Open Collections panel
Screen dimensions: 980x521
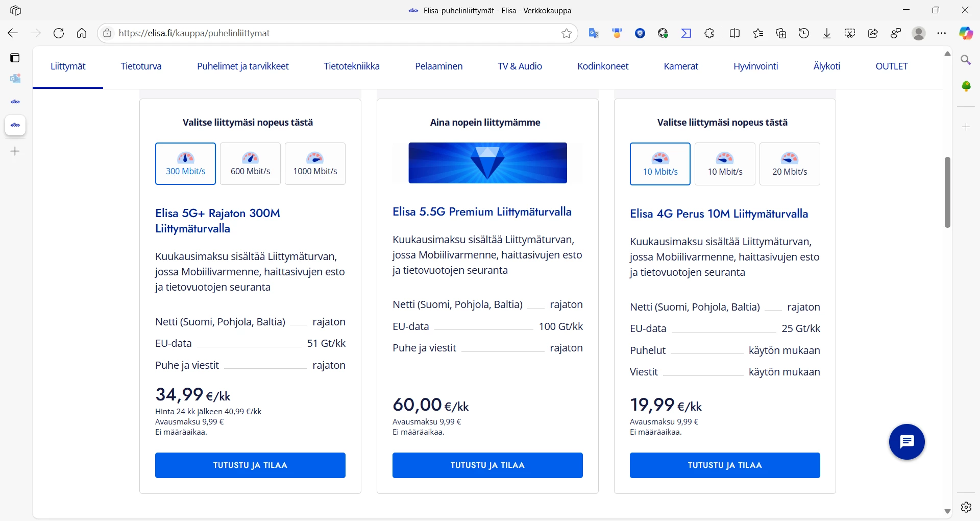[x=781, y=33]
